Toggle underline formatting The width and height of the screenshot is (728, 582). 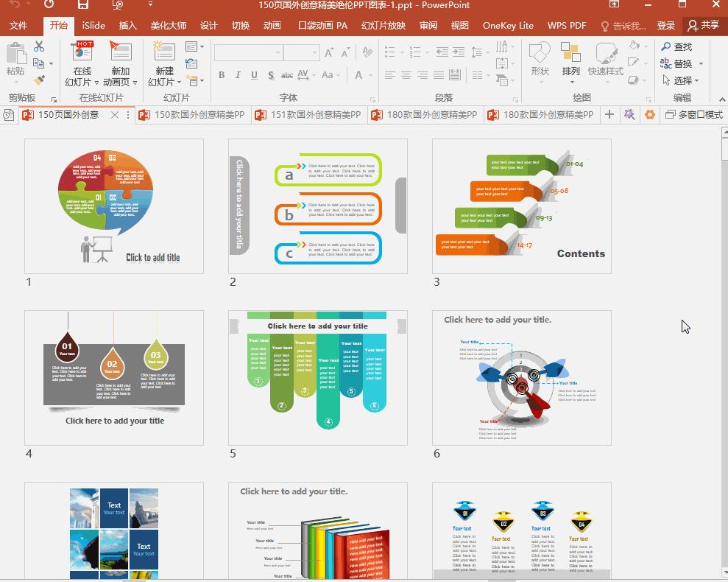pyautogui.click(x=254, y=75)
